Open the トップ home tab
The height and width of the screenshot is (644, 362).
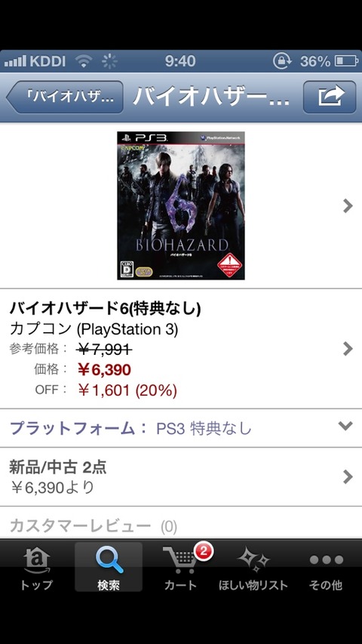click(x=36, y=569)
